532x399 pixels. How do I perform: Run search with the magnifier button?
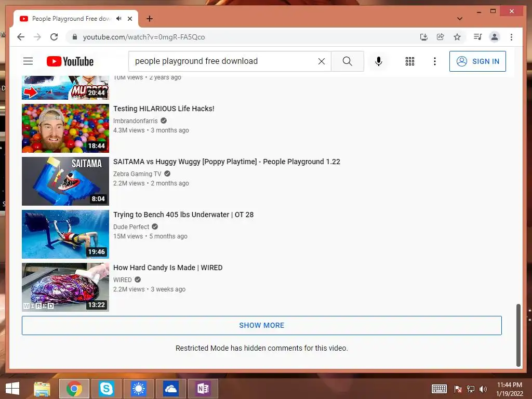point(348,61)
